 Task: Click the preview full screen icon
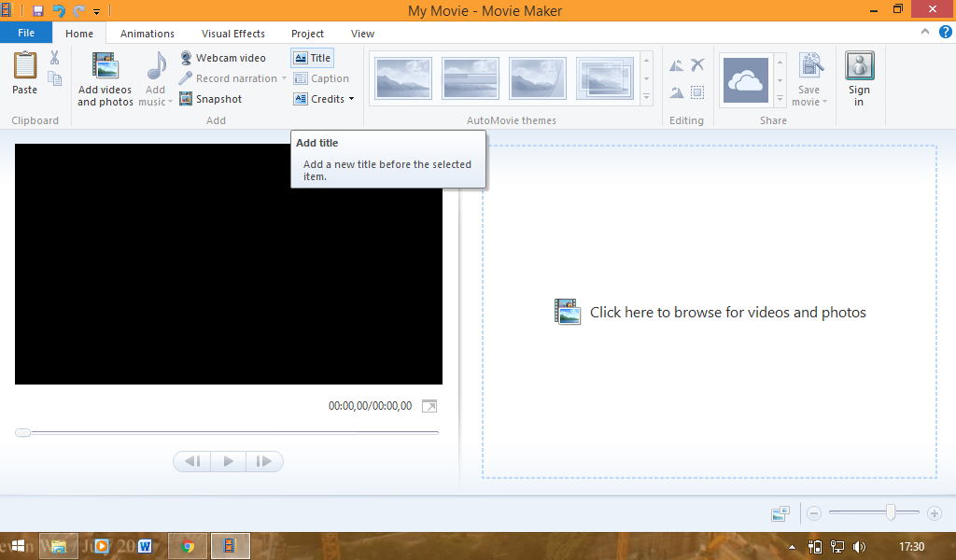click(x=429, y=406)
